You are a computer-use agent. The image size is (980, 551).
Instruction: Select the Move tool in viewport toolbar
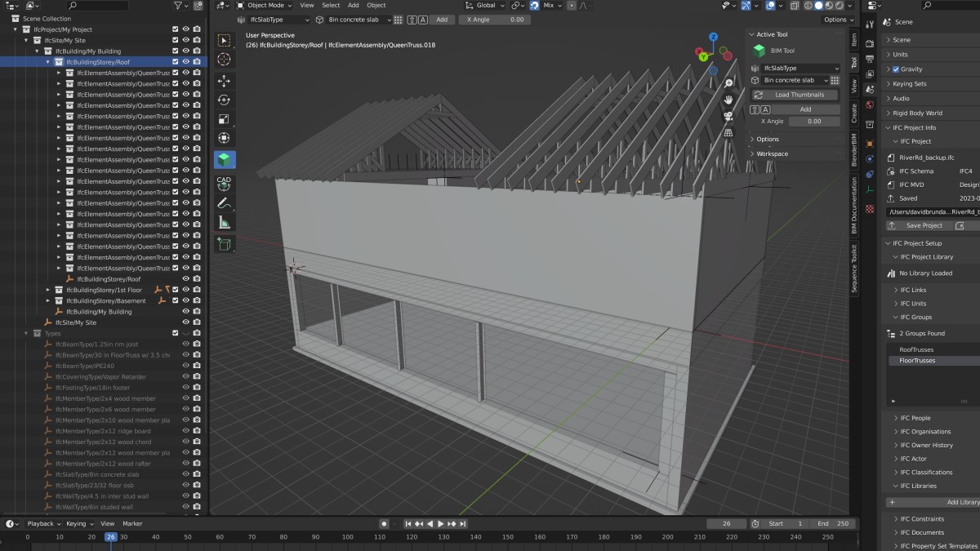[224, 81]
